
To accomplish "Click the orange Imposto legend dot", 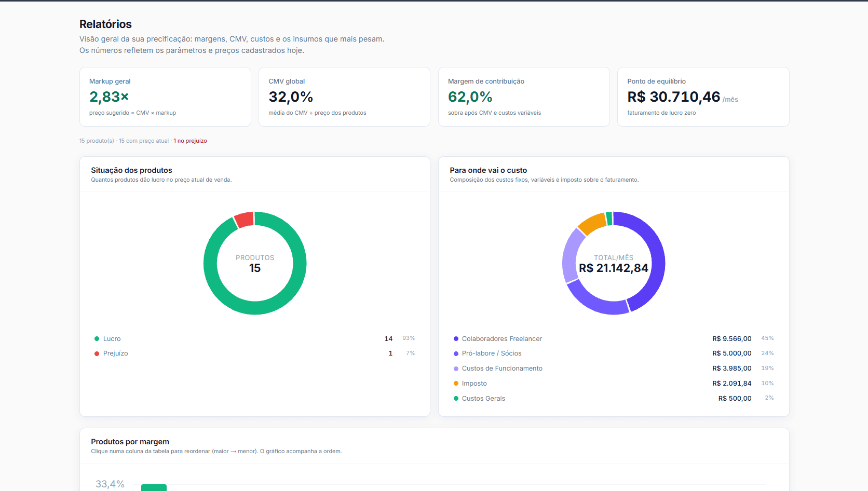I will pos(456,384).
